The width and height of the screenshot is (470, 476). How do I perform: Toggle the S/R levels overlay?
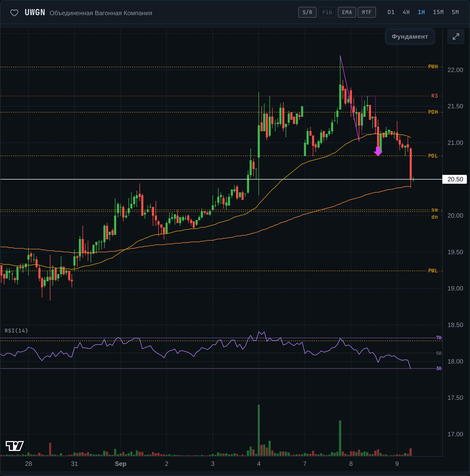click(307, 12)
